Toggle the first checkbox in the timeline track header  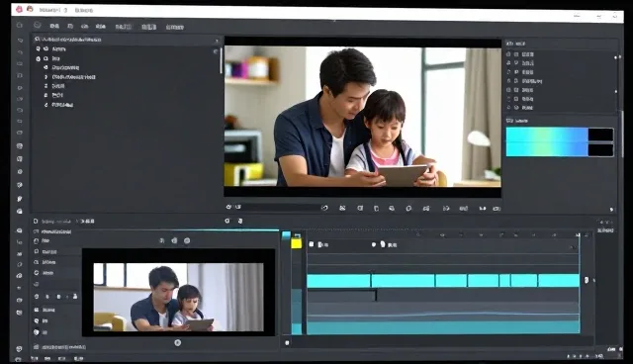312,244
